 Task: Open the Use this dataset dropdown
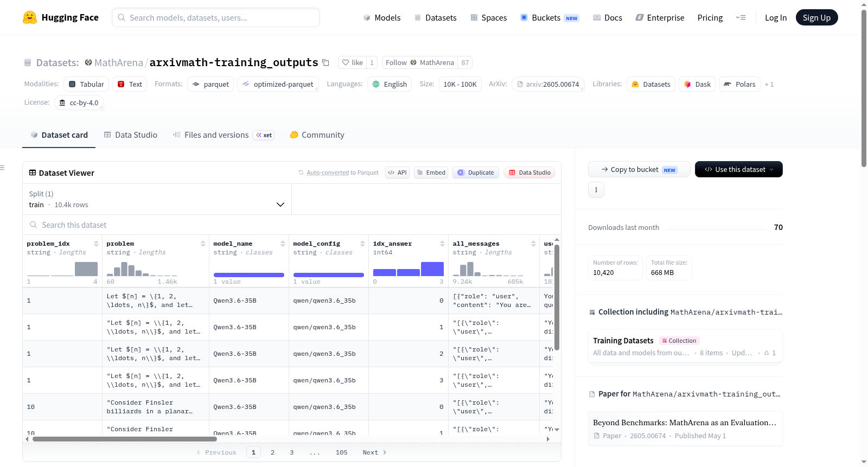pyautogui.click(x=738, y=169)
